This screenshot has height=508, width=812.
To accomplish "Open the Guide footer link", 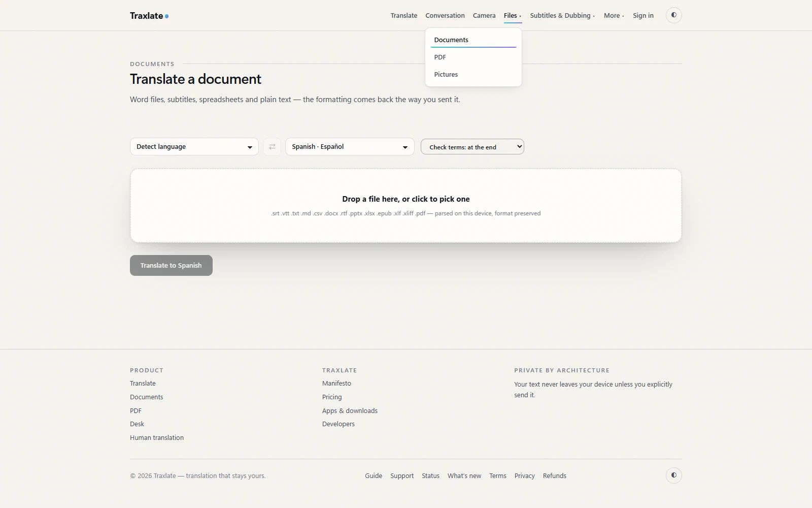I will (374, 476).
